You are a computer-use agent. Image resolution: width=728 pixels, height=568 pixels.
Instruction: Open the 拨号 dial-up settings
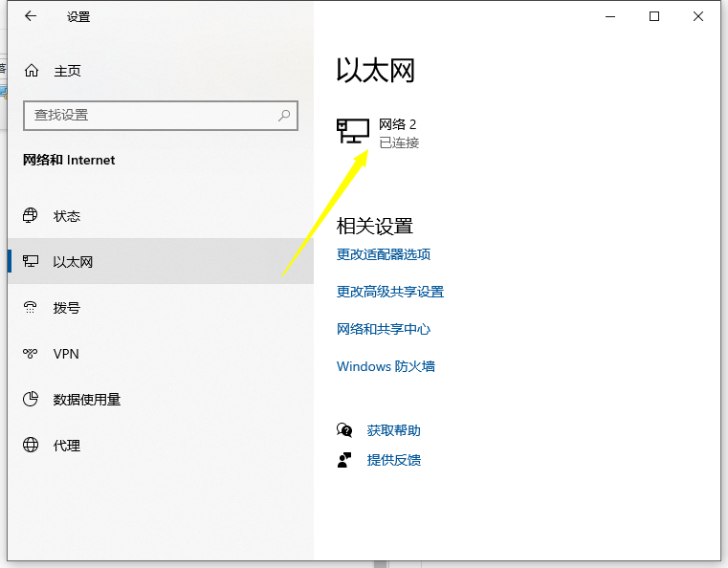(66, 308)
